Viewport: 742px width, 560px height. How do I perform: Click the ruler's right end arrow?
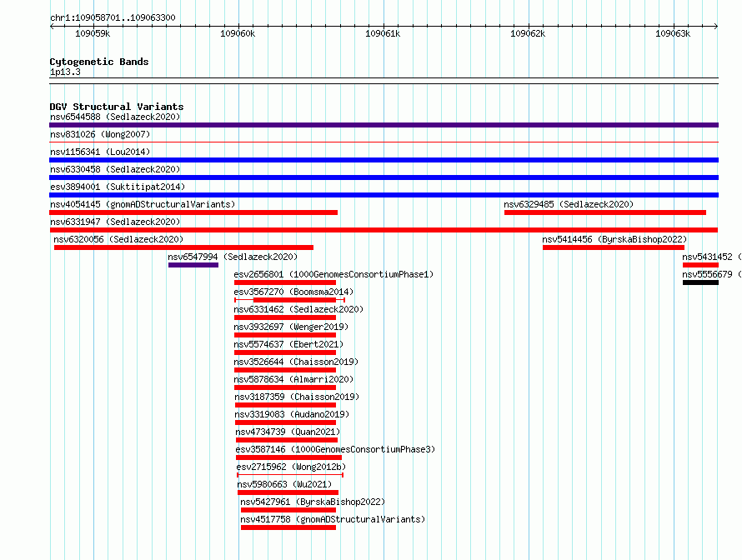point(716,27)
